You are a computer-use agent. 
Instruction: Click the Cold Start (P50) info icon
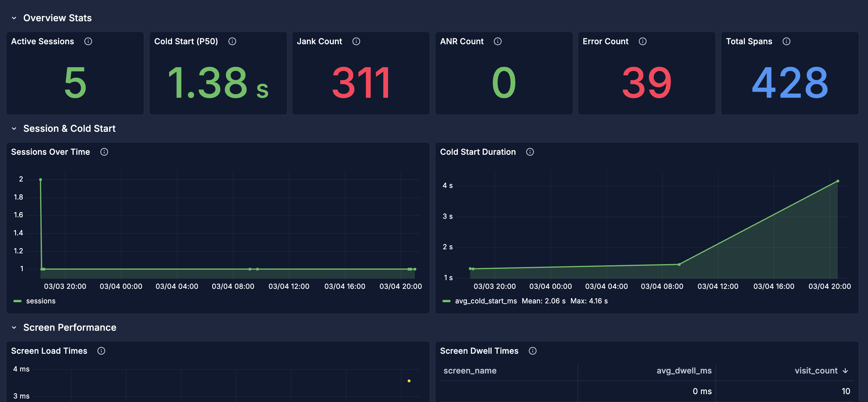click(x=233, y=41)
